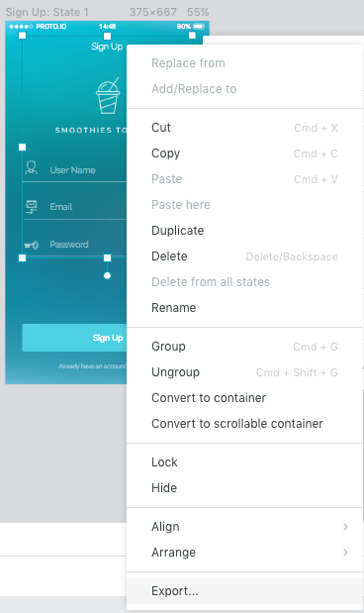
Task: Click the Already have an account link
Action: 93,366
